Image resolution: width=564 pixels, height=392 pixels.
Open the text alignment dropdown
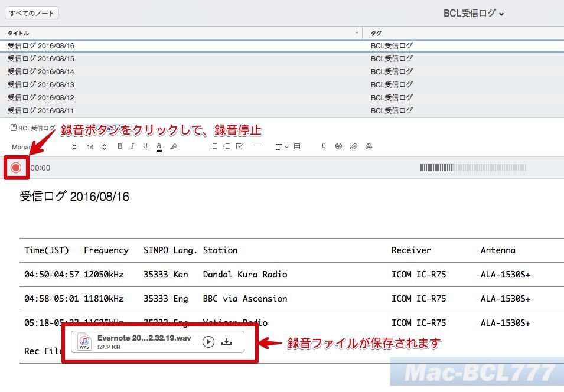click(282, 146)
